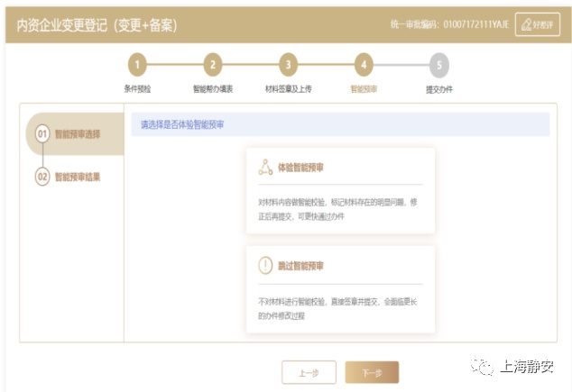Click the 智能帮办填表 step label
Viewport: 572px width, 392px height.
click(213, 89)
